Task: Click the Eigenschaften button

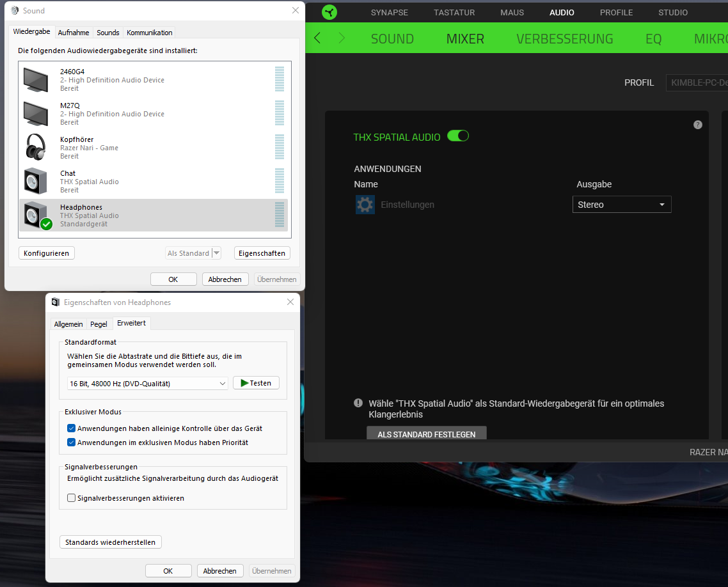Action: tap(262, 253)
